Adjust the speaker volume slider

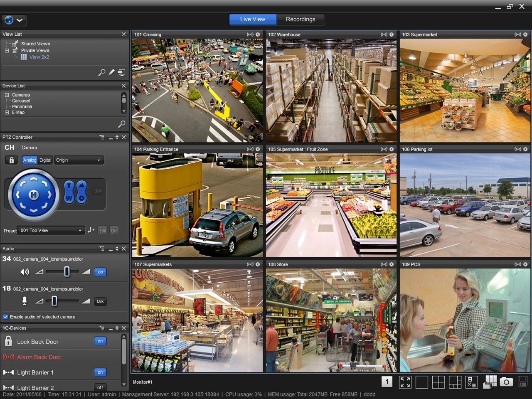(x=67, y=272)
